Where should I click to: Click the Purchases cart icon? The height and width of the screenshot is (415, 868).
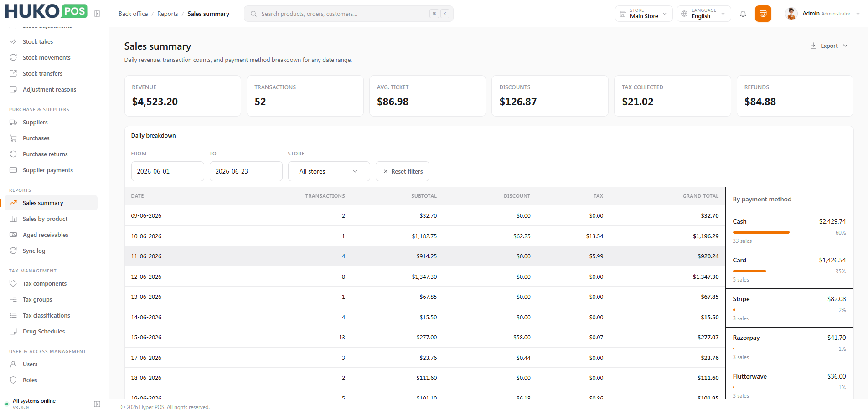click(13, 138)
